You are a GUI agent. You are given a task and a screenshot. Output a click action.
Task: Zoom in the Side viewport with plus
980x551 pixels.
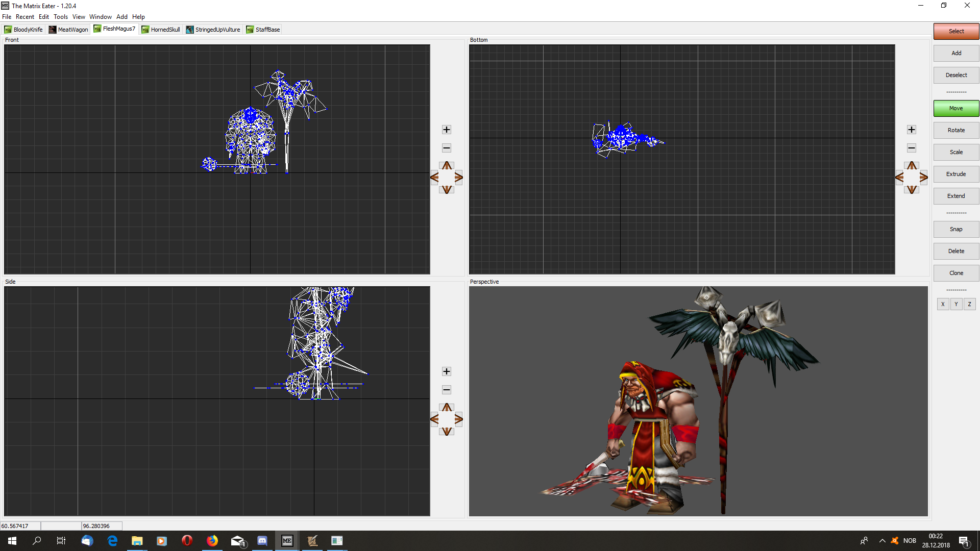coord(447,371)
